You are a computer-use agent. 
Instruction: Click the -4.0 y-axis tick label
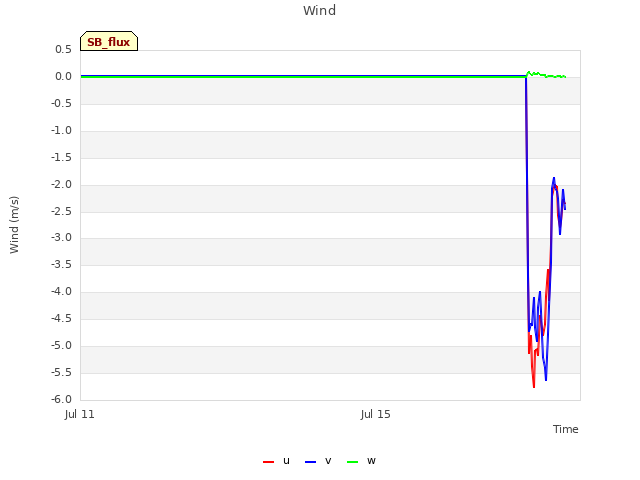(x=61, y=291)
